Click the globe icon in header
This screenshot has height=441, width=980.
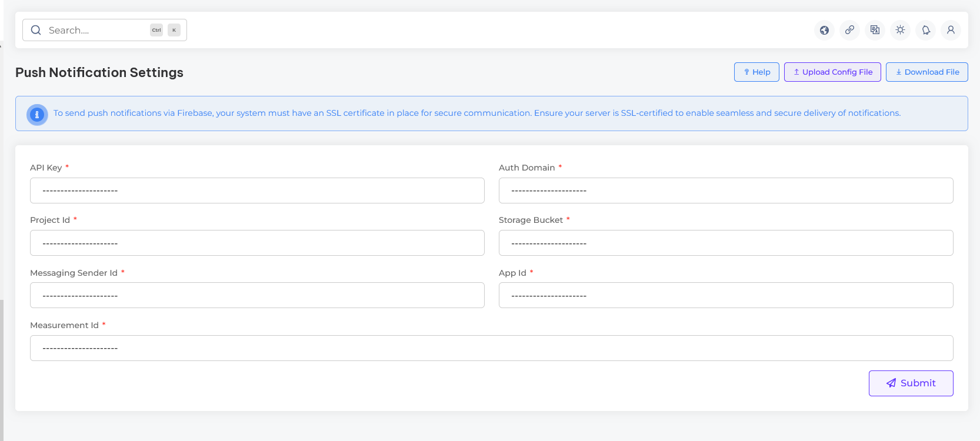click(x=824, y=30)
